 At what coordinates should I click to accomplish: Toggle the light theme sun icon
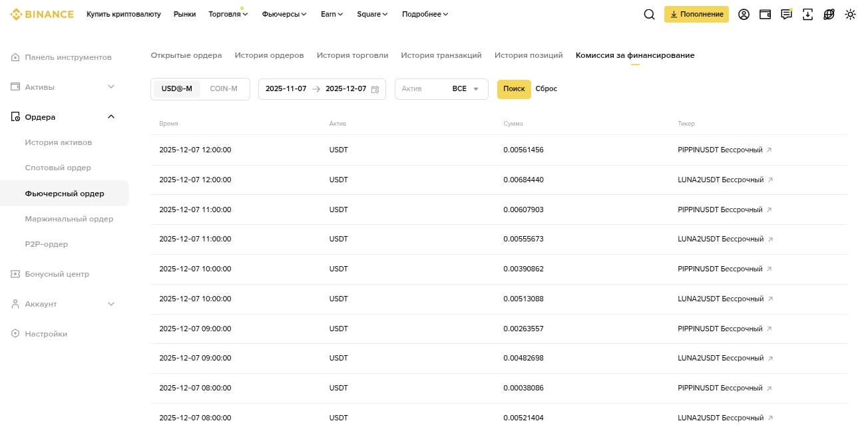pos(850,14)
